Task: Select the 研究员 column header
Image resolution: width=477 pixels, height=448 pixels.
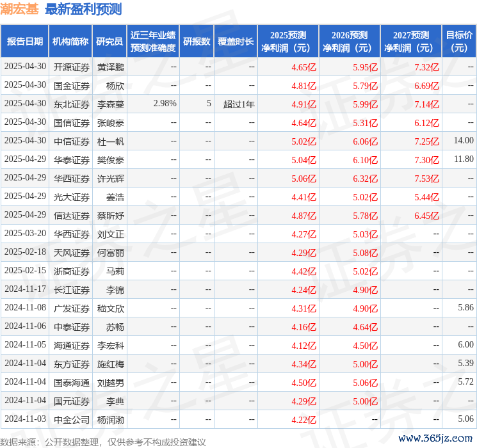Action: [x=109, y=42]
